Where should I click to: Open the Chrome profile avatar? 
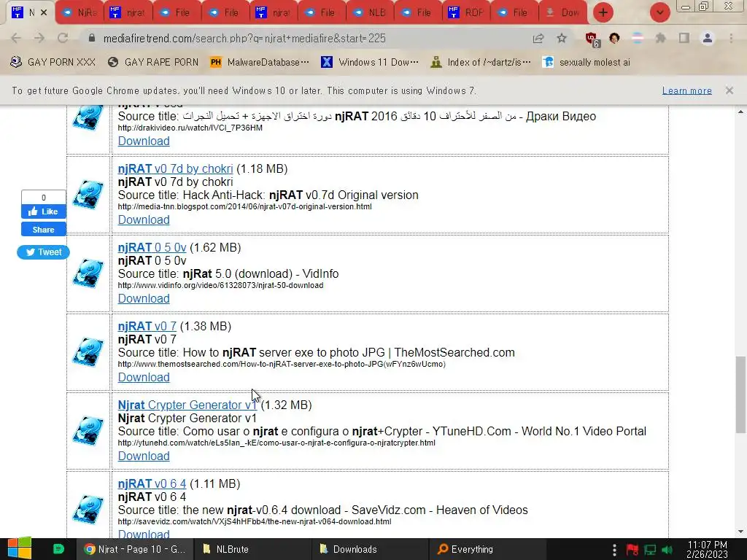(x=708, y=38)
